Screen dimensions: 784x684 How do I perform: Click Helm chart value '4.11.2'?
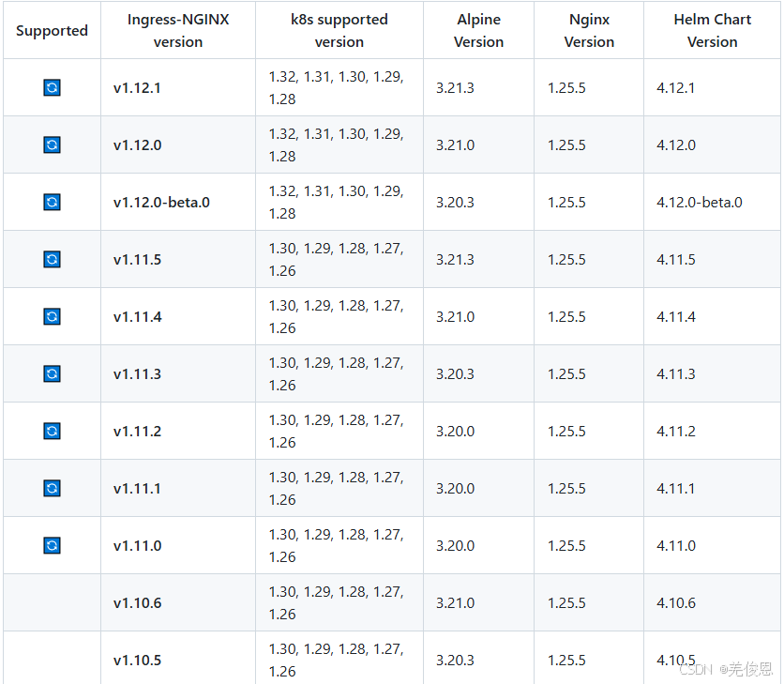point(676,432)
